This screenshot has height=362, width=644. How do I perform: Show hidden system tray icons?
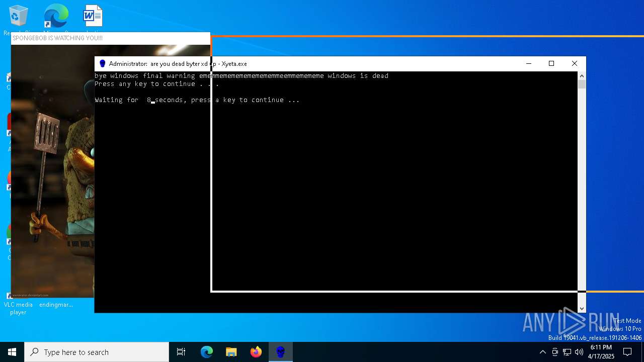pos(542,352)
